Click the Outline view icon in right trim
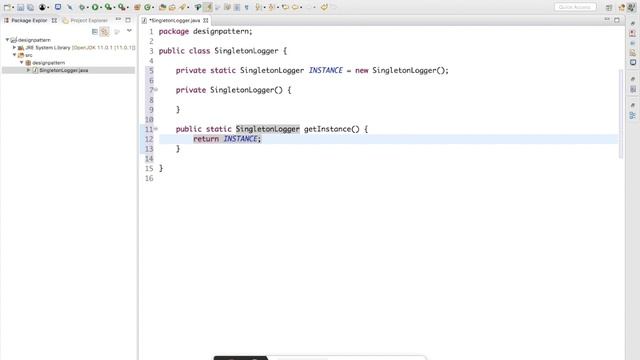 (x=633, y=116)
